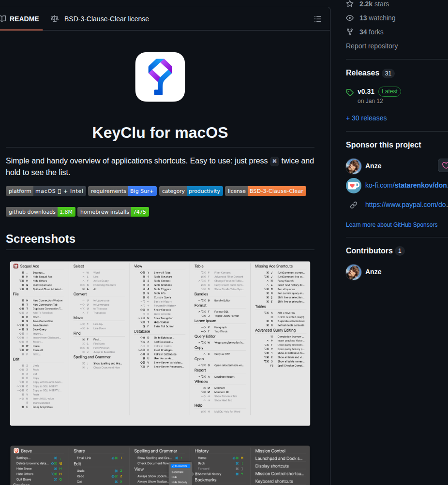This screenshot has height=485, width=448.
Task: Click the platform macOS + Intel badge
Action: (46, 191)
